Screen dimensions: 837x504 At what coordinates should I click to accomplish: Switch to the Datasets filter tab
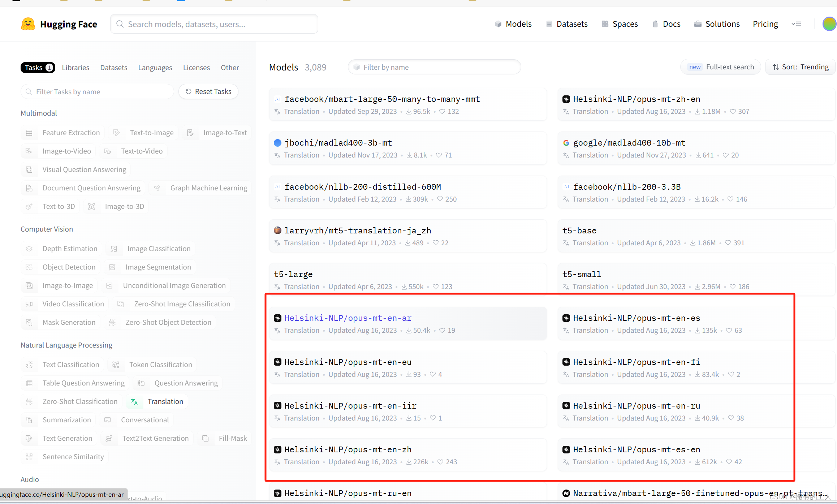point(114,68)
